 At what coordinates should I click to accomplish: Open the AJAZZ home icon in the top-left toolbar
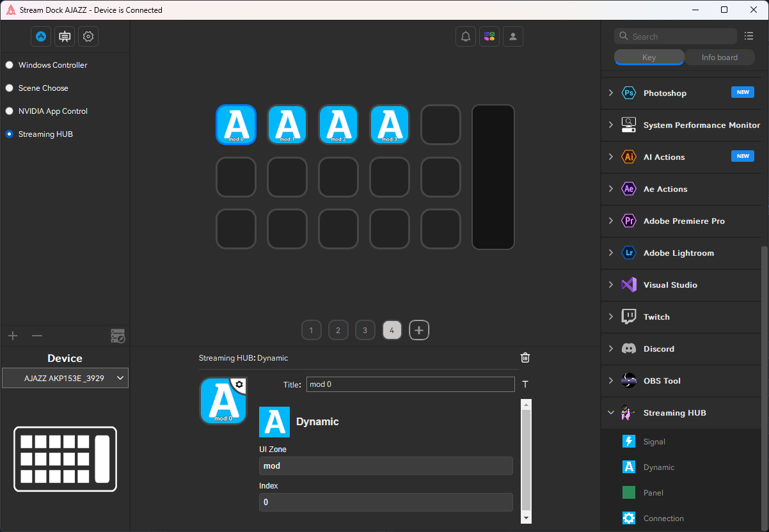41,36
